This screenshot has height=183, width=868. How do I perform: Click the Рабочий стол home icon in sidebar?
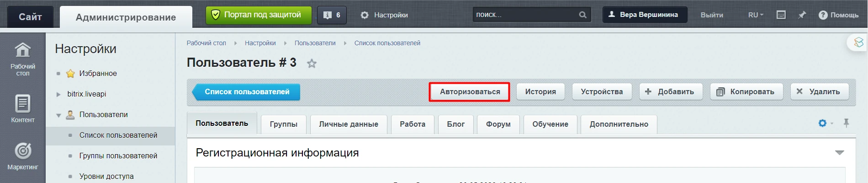point(22,50)
